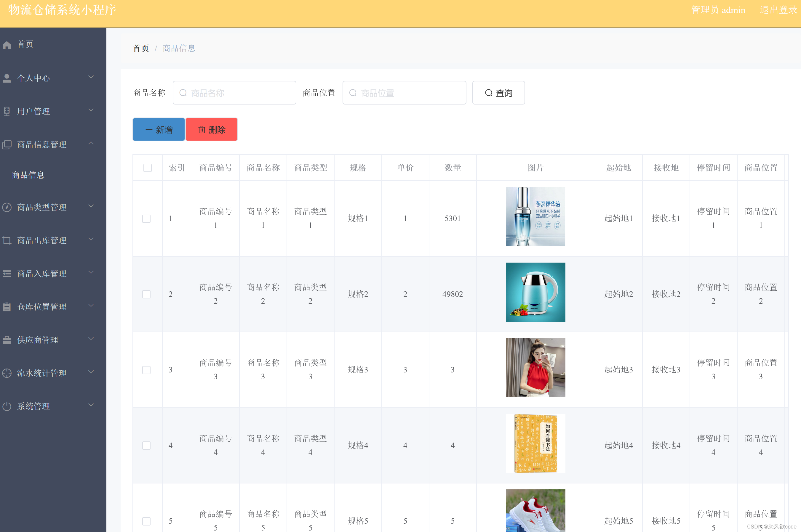The width and height of the screenshot is (801, 532).
Task: Open the 商品信息 submenu item
Action: tap(28, 175)
